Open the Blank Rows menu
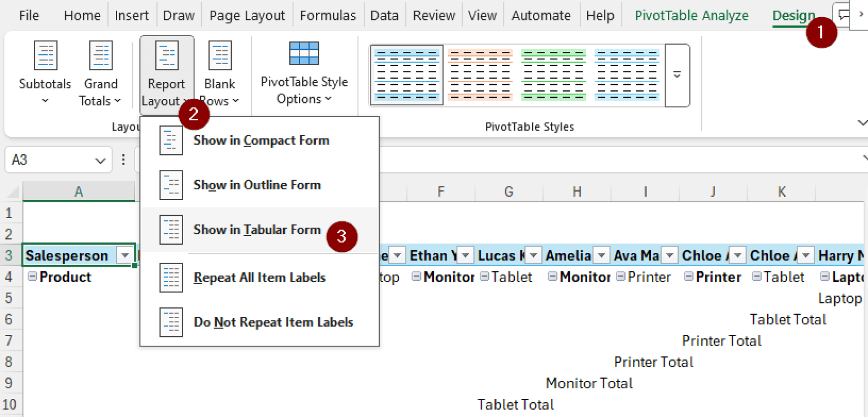Screen dimensions: 868x417 220,73
